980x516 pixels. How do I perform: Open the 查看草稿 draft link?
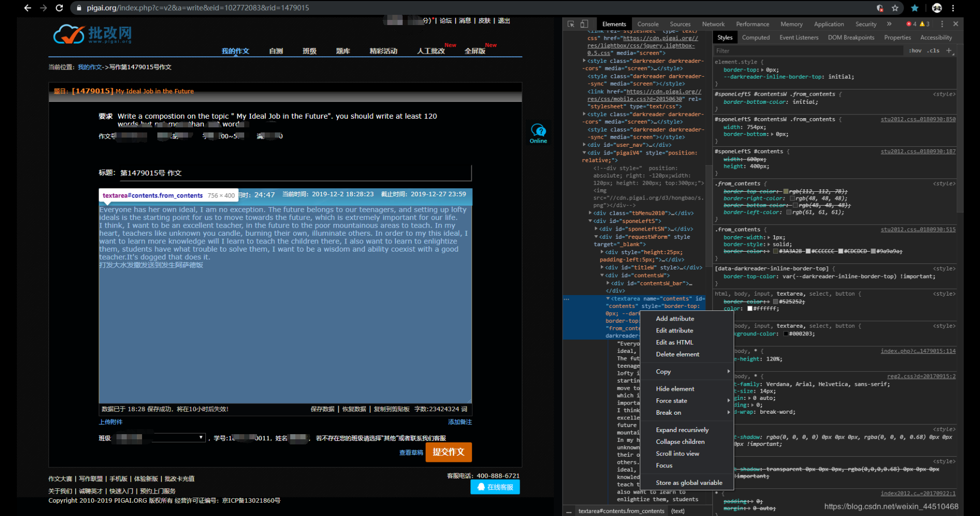[x=411, y=452]
